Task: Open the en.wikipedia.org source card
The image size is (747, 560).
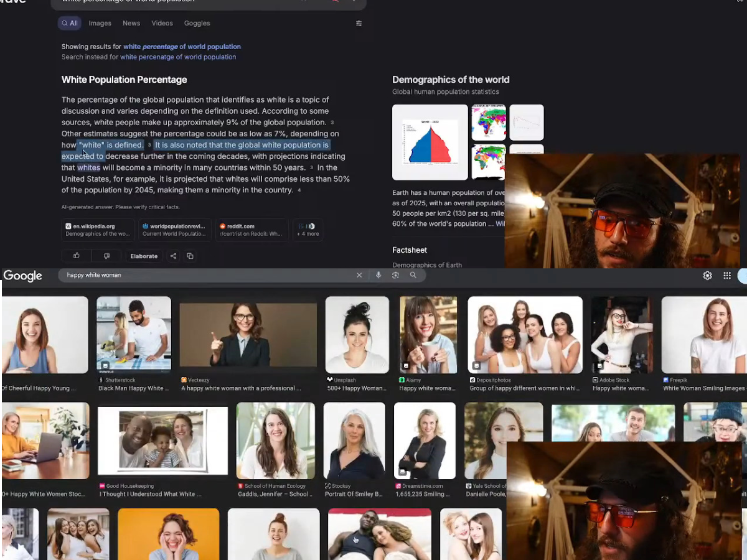Action: tap(98, 230)
